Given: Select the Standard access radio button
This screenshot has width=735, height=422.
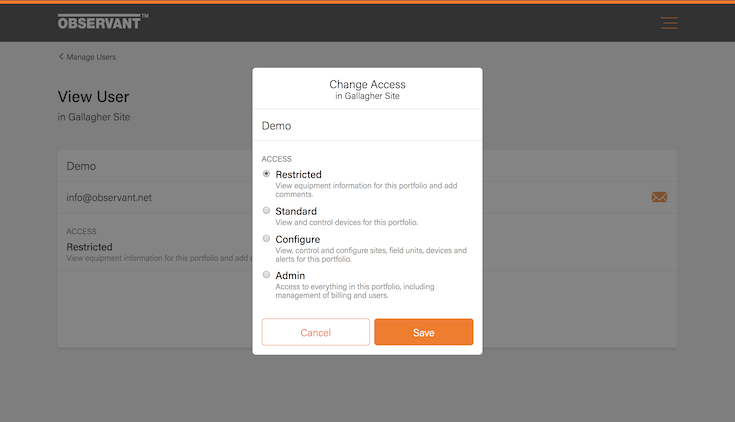Looking at the screenshot, I should click(266, 211).
